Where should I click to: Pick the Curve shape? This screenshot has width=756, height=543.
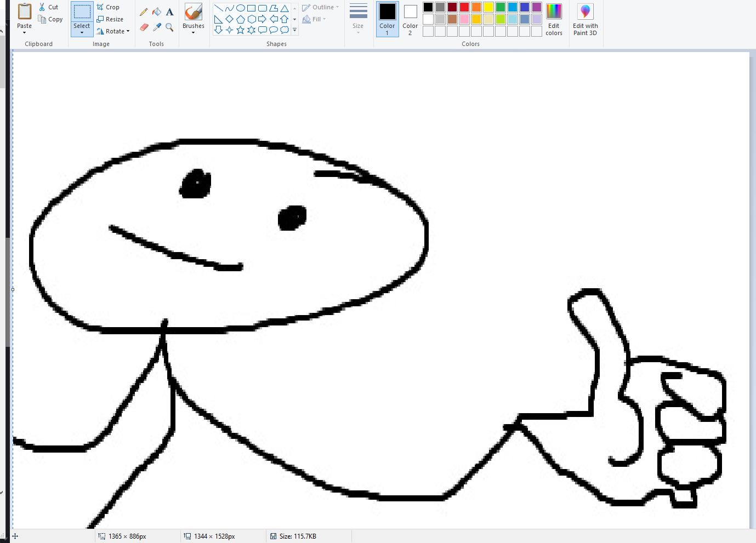point(230,8)
